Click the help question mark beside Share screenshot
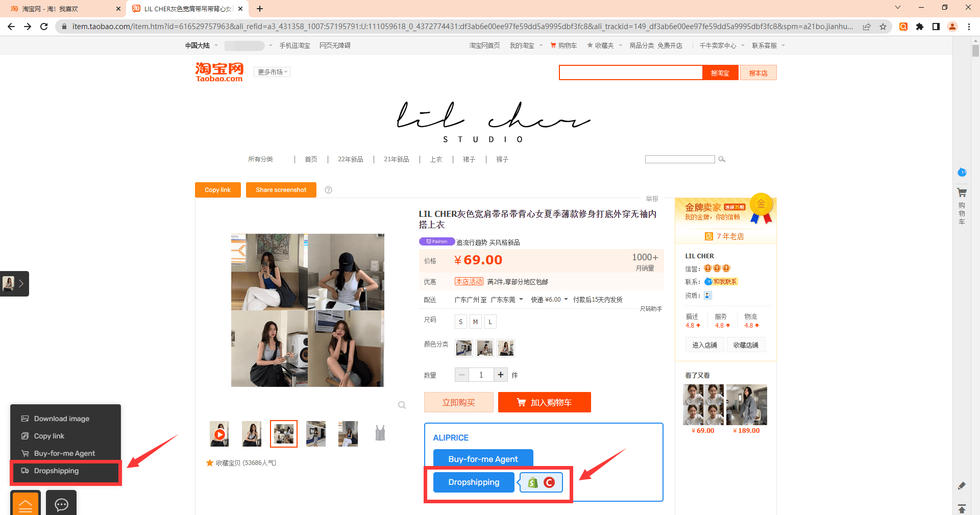The width and height of the screenshot is (980, 515). click(329, 190)
